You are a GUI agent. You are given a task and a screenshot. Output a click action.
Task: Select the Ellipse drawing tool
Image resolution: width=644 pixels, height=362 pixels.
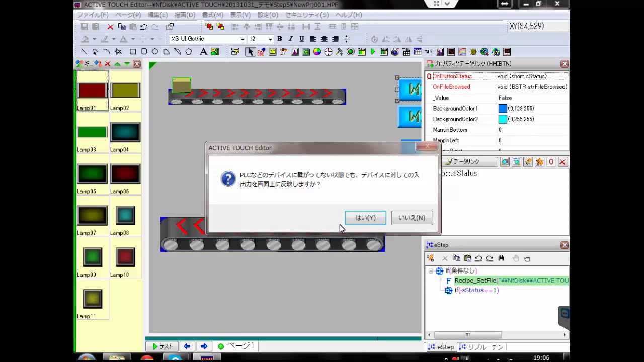(155, 52)
